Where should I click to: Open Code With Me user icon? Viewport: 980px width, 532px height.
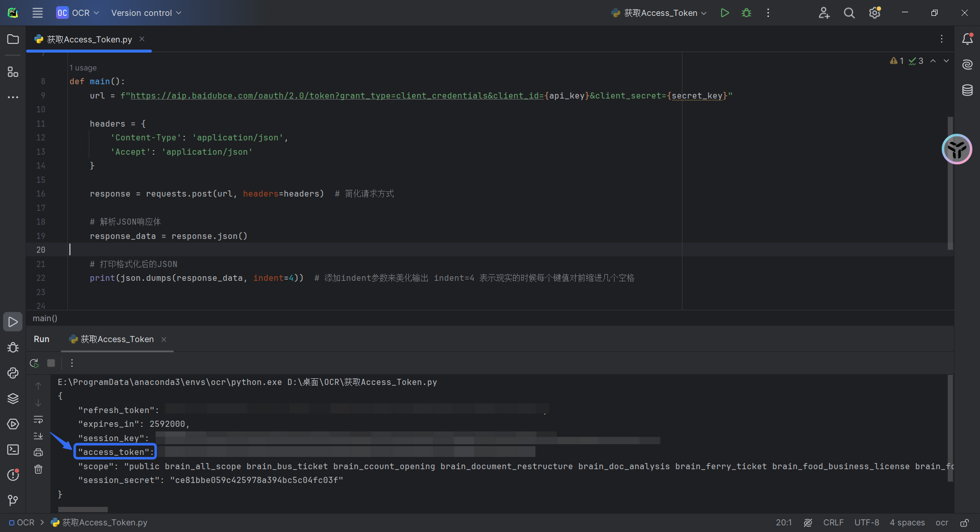point(824,13)
